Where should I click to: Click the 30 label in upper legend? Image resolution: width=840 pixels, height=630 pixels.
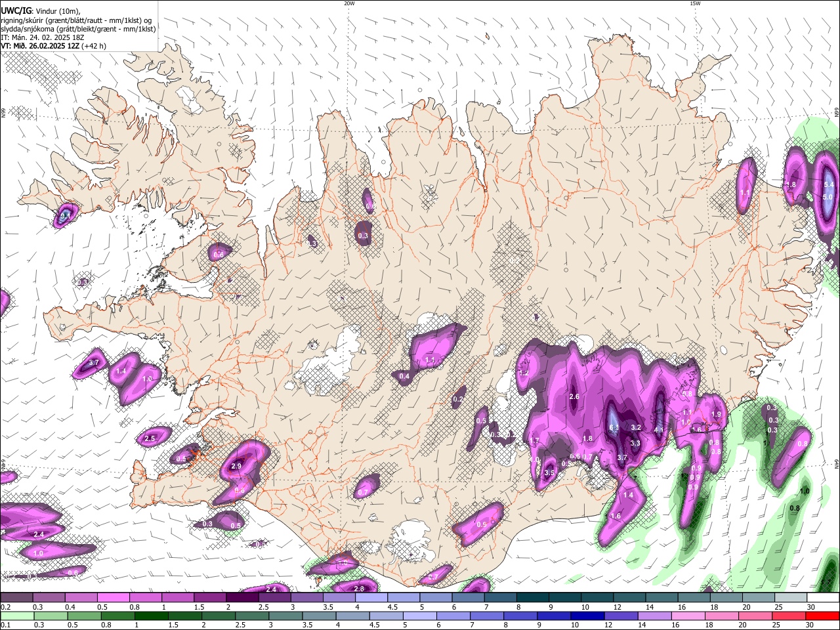811,607
